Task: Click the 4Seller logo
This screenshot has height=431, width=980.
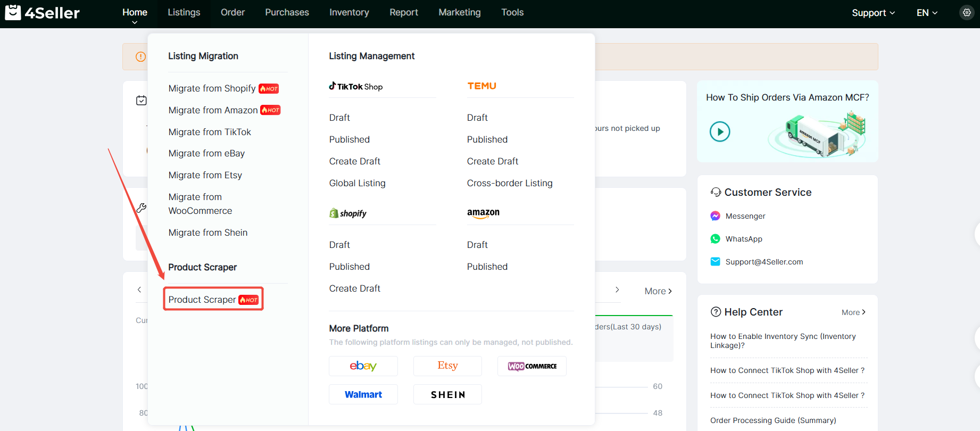Action: [x=43, y=12]
